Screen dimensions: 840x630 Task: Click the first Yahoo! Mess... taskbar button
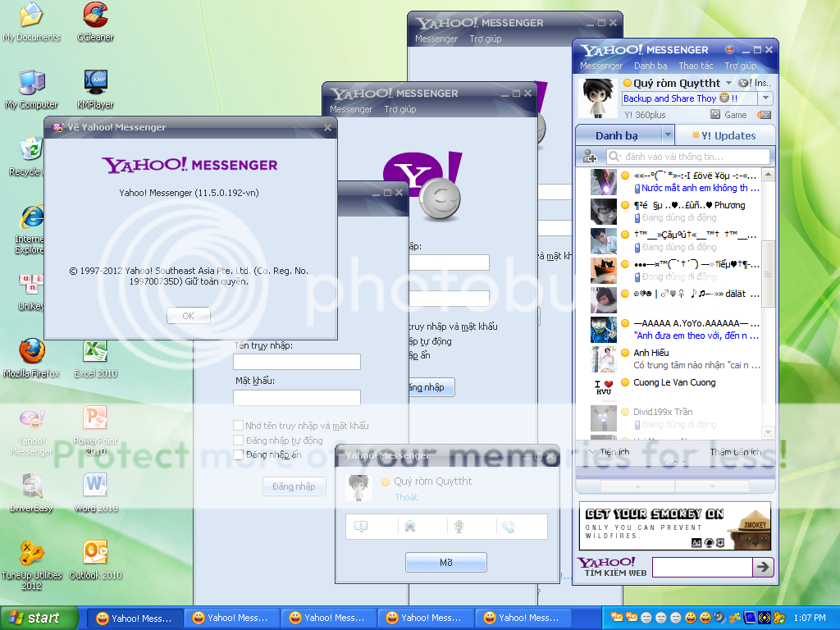[x=134, y=619]
